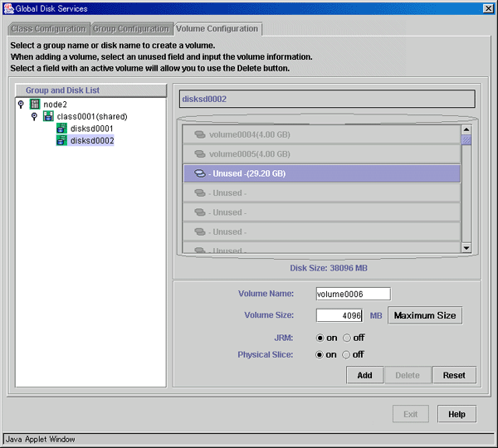Viewport: 498px width, 448px height.
Task: Click the Global Disk Services title bar icon
Action: click(x=9, y=8)
